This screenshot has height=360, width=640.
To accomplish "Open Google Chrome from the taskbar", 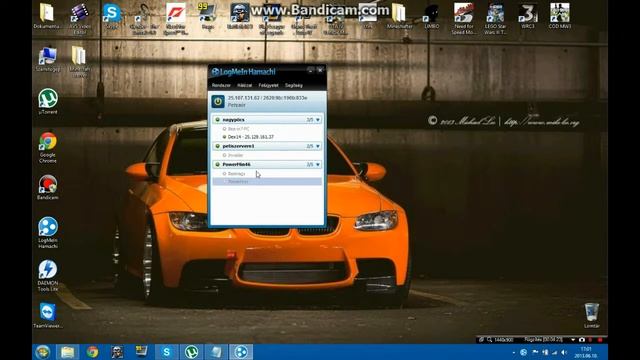I will [92, 352].
